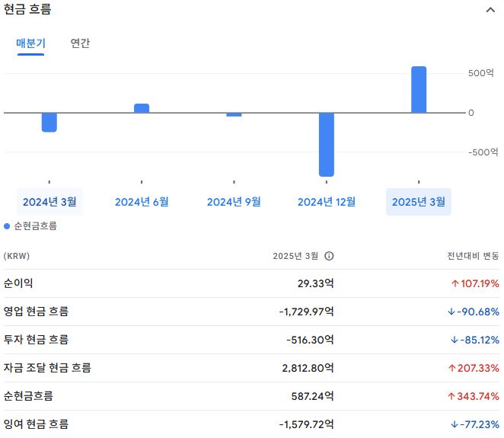This screenshot has height=438, width=504.
Task: Click the -77.23% change value
Action: pos(475,424)
